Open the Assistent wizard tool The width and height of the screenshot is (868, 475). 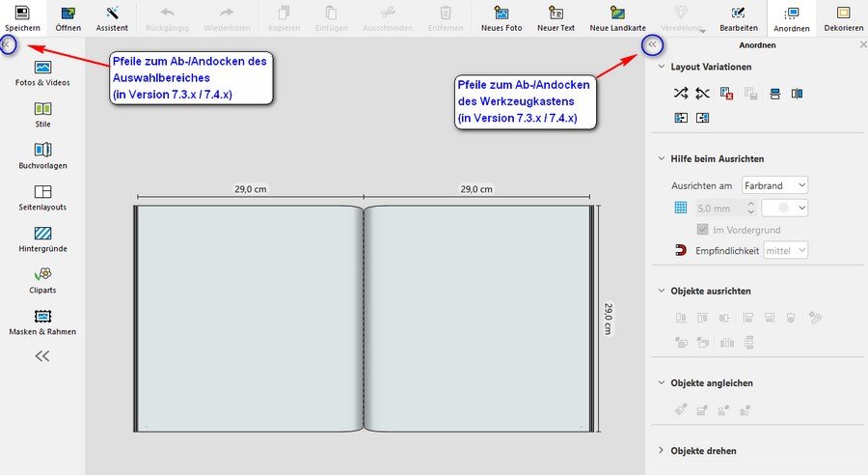point(112,14)
